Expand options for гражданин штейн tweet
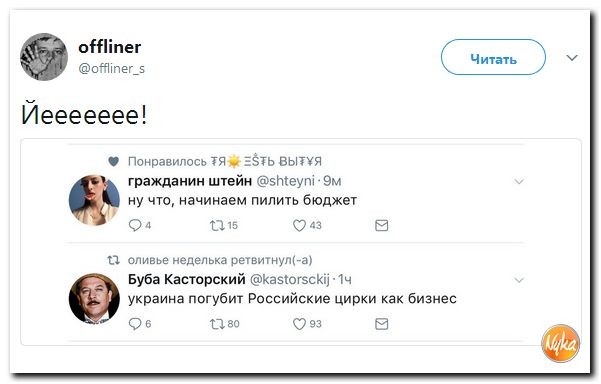This screenshot has width=601, height=384. point(519,182)
